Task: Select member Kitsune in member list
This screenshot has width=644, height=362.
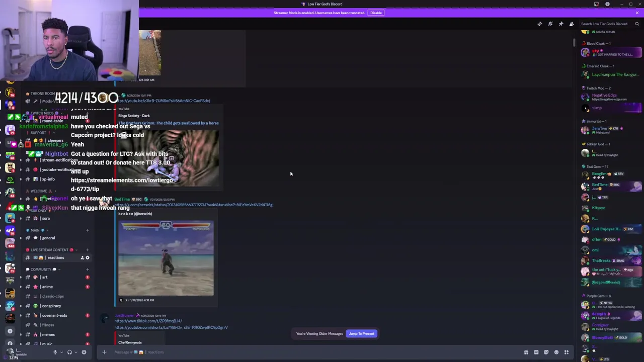Action: pos(610,208)
